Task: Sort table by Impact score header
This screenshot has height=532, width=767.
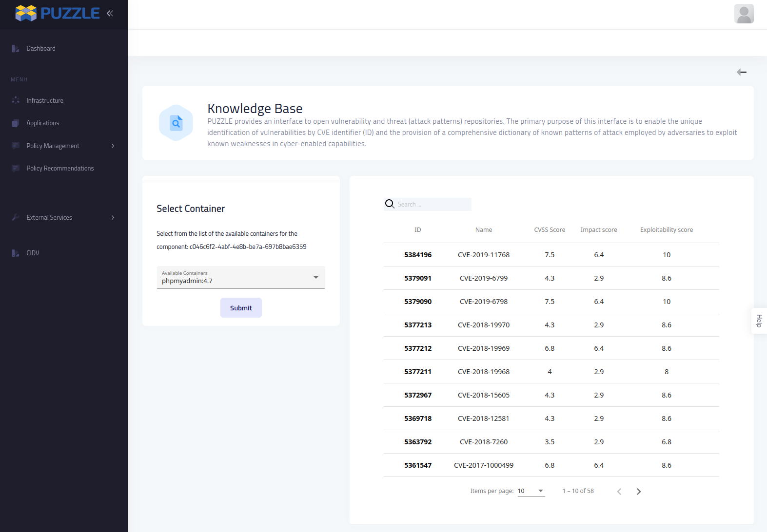Action: click(599, 230)
